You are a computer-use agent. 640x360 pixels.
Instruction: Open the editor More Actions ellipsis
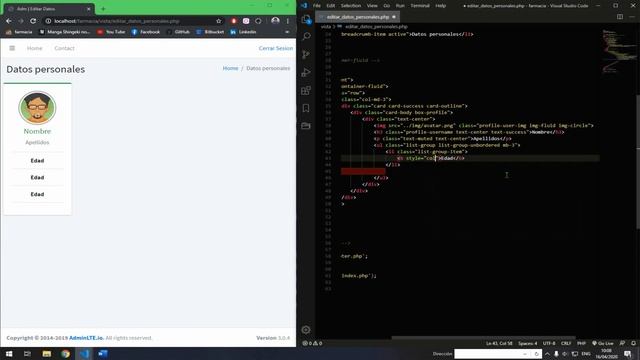tap(632, 17)
